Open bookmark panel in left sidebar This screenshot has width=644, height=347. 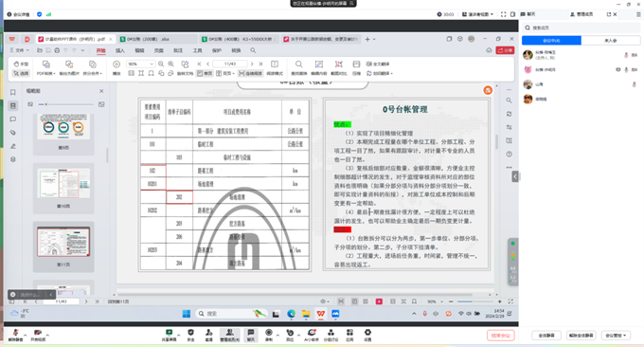pos(12,93)
